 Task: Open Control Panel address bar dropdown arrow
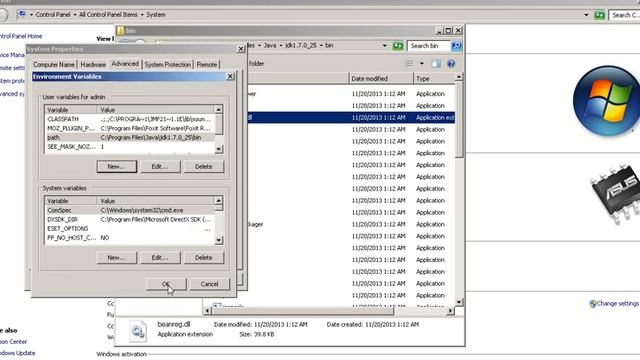(586, 15)
